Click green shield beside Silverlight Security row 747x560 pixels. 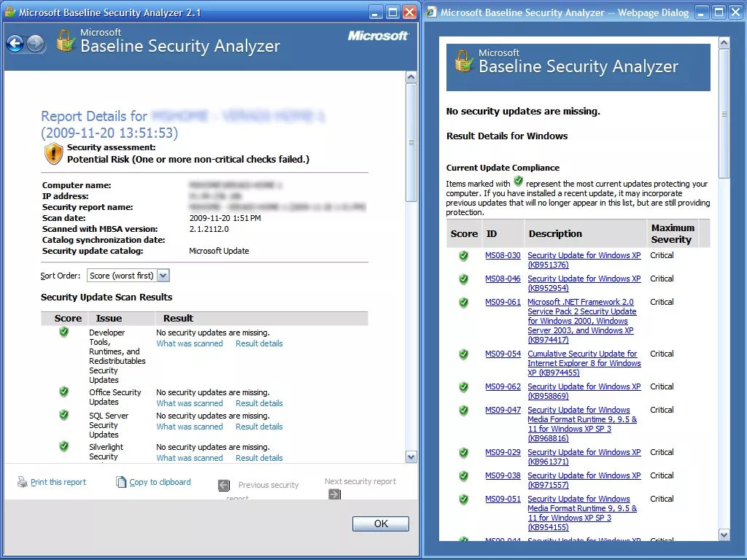64,447
